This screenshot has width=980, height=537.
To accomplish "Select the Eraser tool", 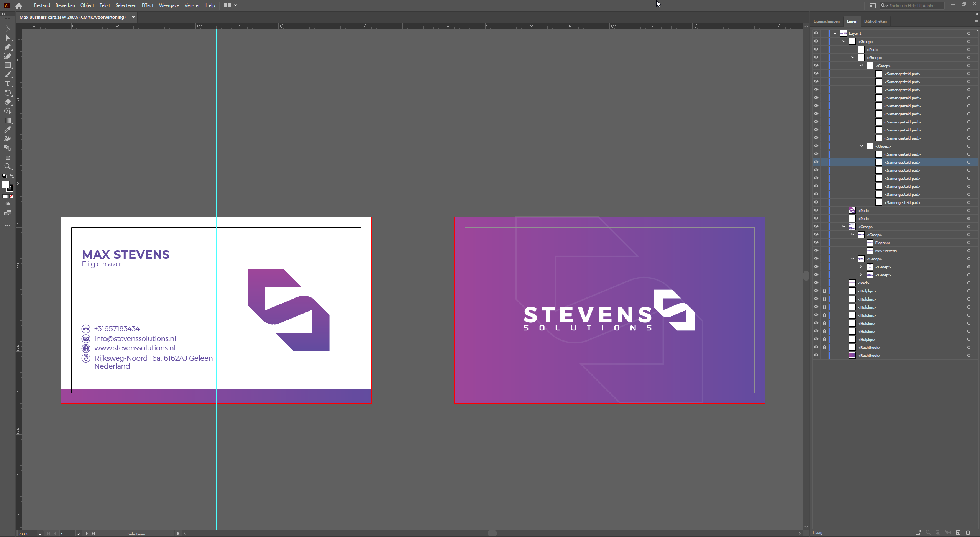I will click(8, 102).
